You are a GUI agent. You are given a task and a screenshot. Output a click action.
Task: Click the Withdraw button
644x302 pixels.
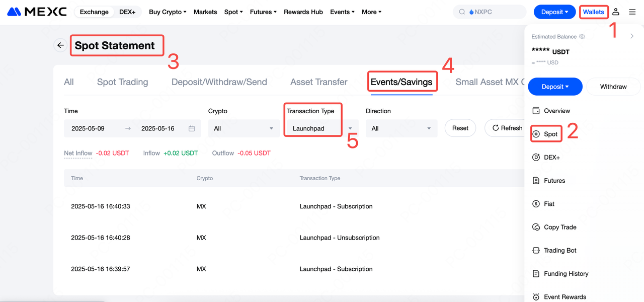point(613,87)
